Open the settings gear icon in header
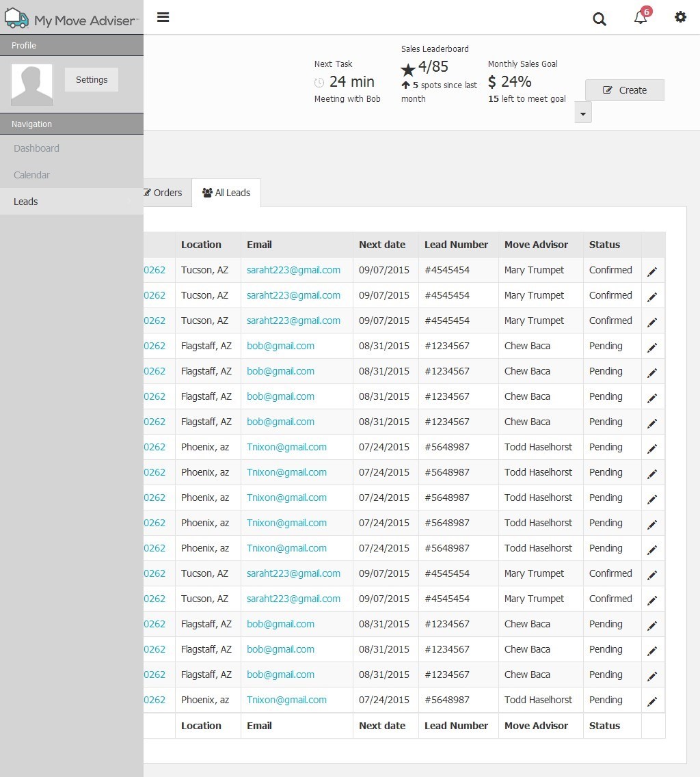Screen dimensions: 700x777 pyautogui.click(x=680, y=17)
